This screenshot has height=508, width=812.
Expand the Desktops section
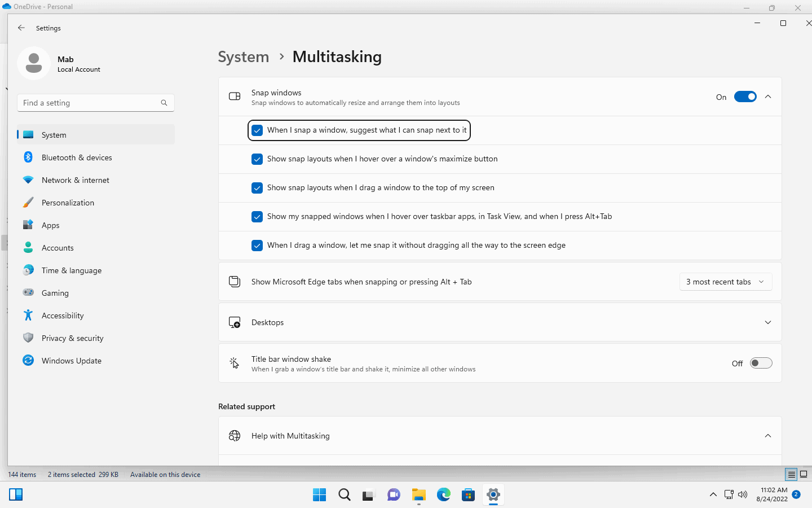coord(767,322)
